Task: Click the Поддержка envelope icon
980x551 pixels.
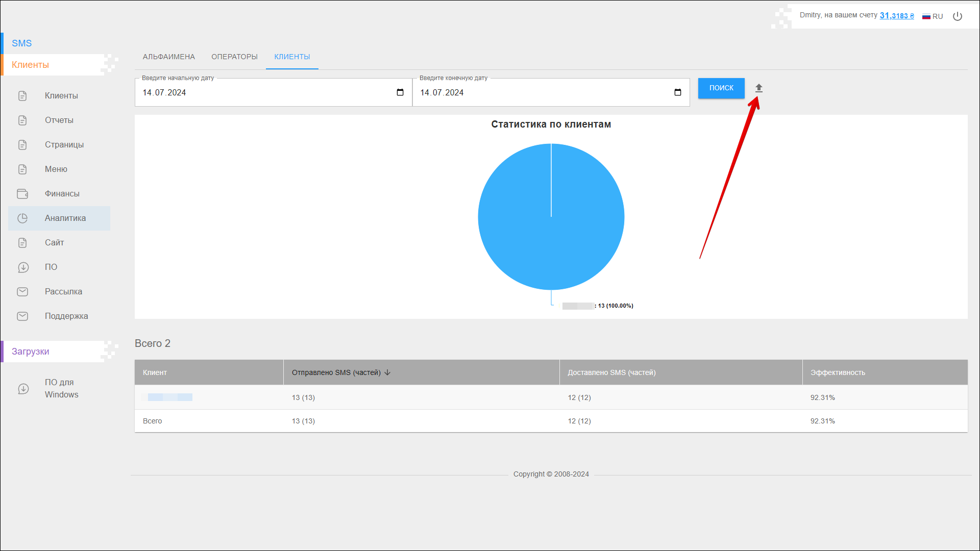Action: point(22,316)
